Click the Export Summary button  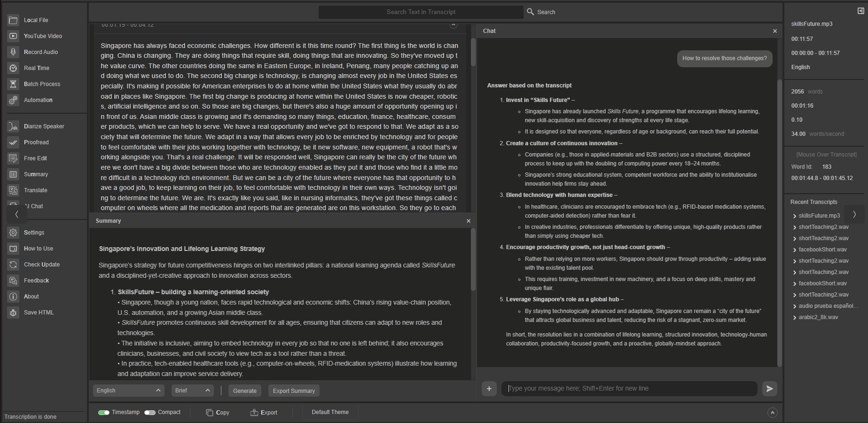click(294, 391)
